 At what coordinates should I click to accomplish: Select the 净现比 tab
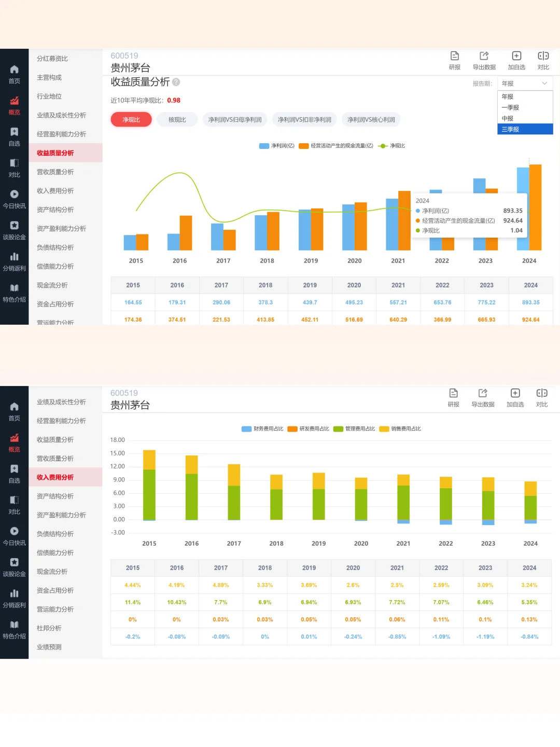(131, 119)
